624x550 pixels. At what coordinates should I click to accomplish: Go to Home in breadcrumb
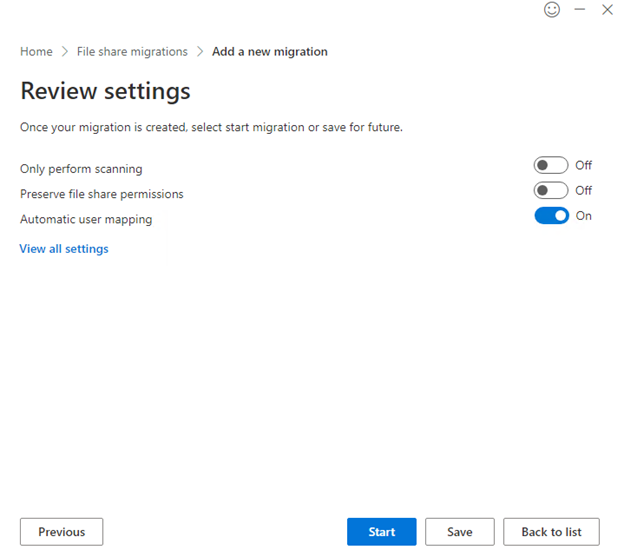pyautogui.click(x=36, y=52)
